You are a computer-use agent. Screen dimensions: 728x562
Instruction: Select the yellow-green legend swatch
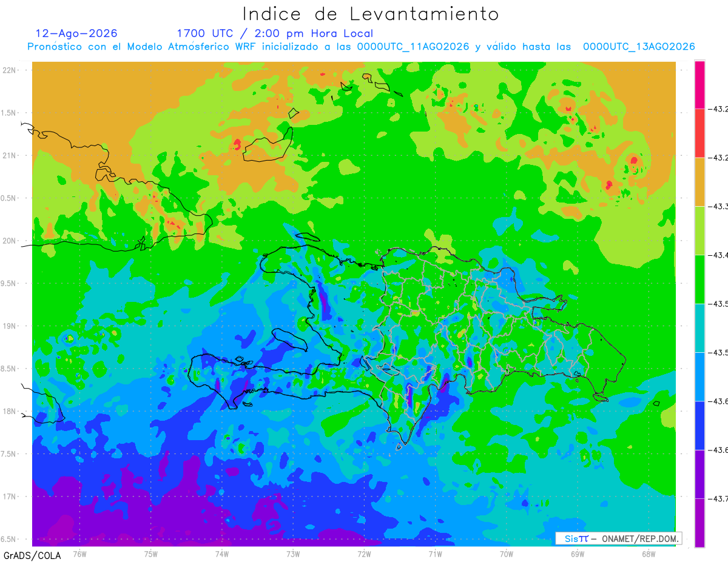pyautogui.click(x=699, y=230)
